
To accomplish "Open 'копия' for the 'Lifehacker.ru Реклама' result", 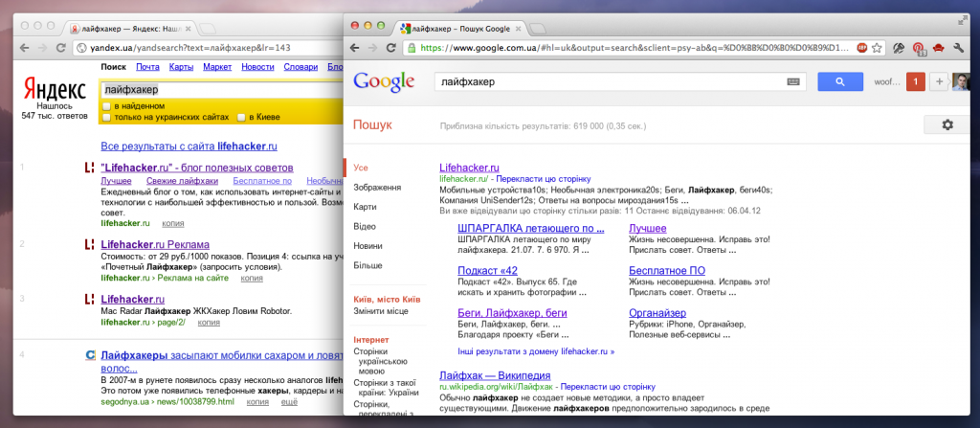I will point(252,278).
